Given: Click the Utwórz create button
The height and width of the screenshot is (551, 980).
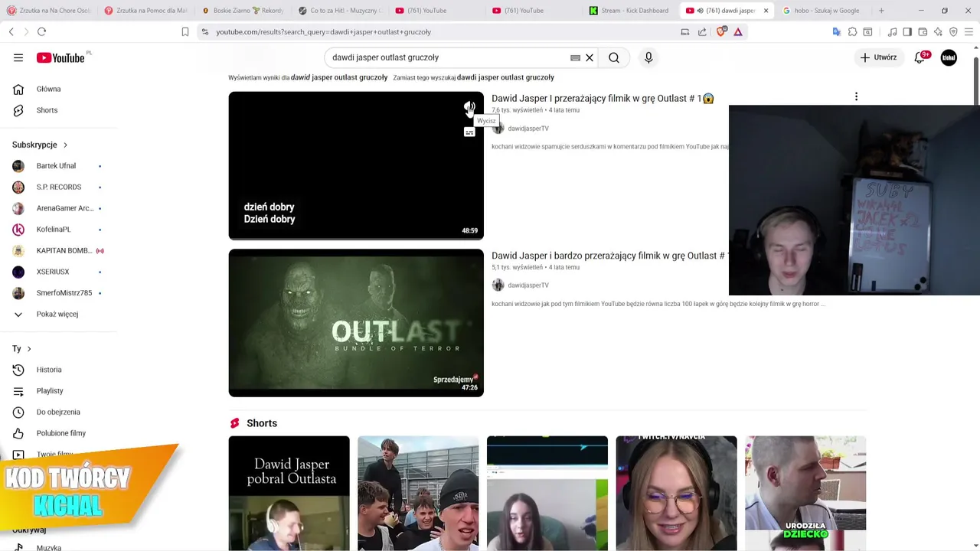Looking at the screenshot, I should (x=879, y=57).
